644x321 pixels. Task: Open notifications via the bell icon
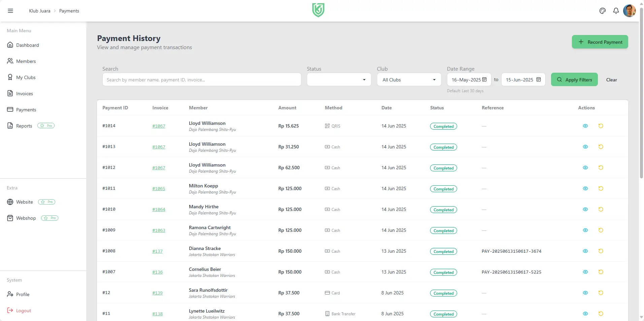point(616,10)
